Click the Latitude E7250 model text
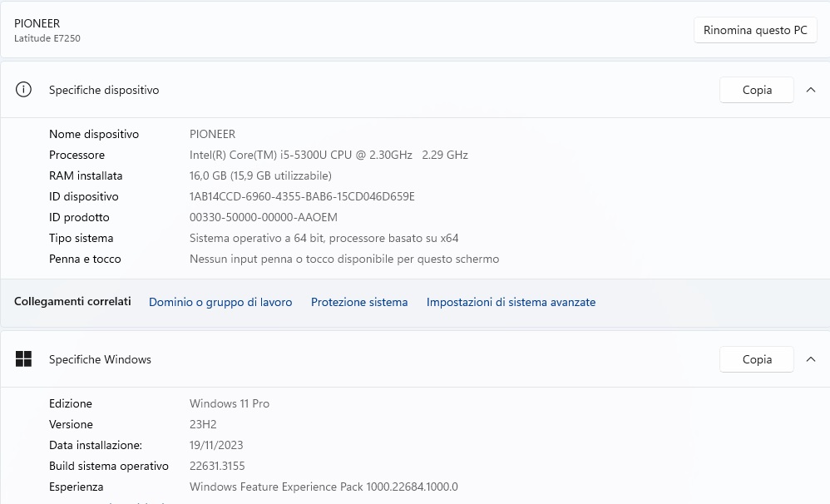 [47, 38]
